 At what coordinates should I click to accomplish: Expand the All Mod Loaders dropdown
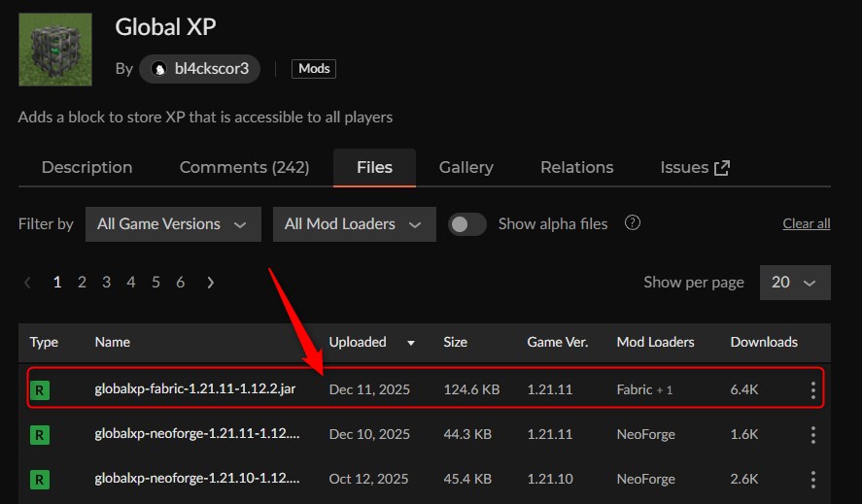click(355, 224)
